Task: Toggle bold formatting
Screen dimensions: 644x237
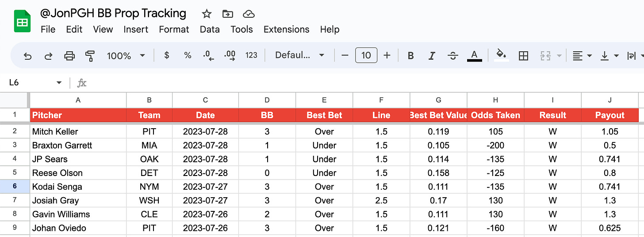Action: point(410,56)
